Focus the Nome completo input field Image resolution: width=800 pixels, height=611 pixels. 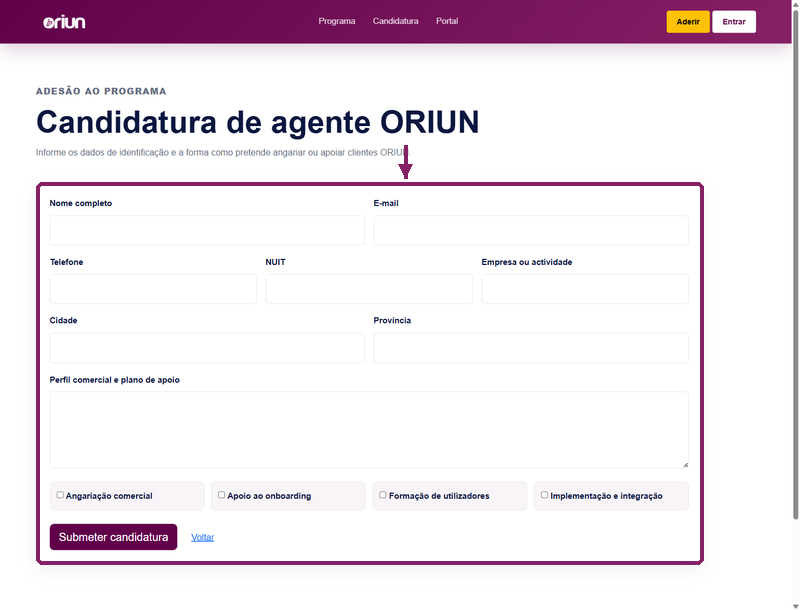[x=207, y=230]
